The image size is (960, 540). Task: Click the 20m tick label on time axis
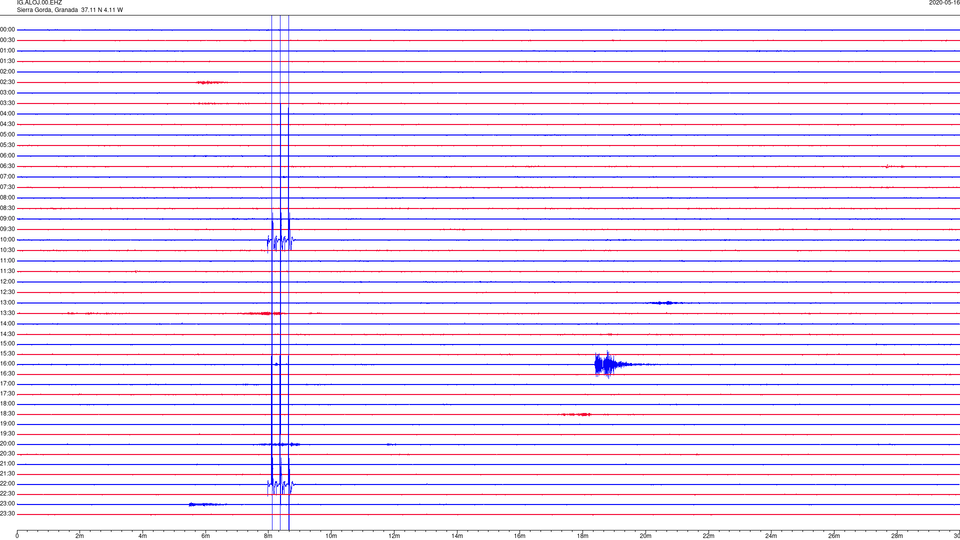click(x=646, y=536)
